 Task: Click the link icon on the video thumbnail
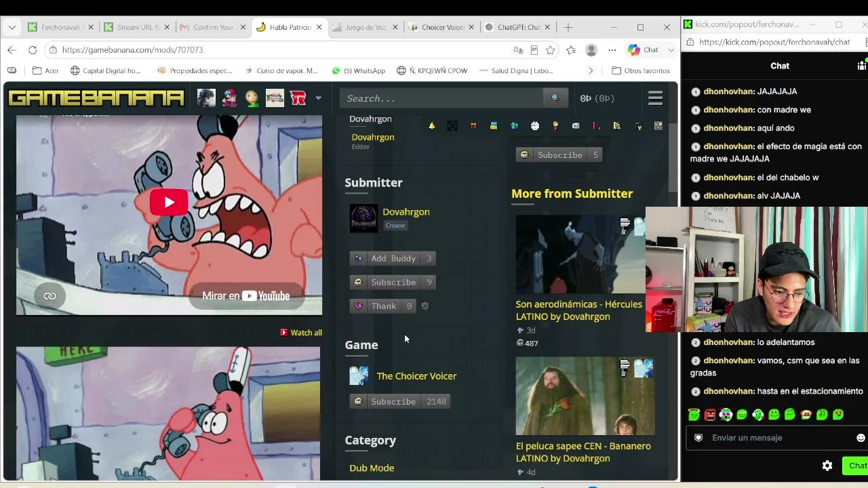tap(50, 296)
